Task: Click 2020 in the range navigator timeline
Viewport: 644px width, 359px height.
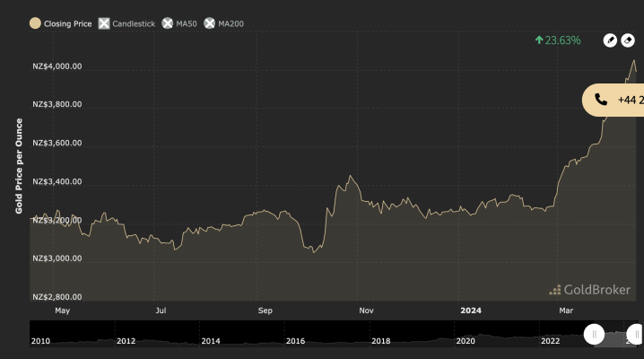Action: (x=466, y=341)
